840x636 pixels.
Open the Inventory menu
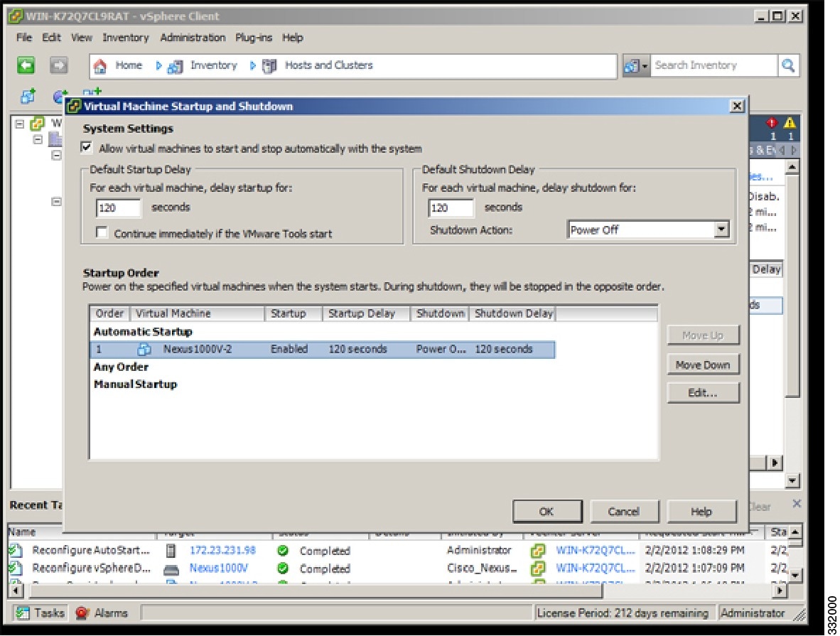point(125,38)
